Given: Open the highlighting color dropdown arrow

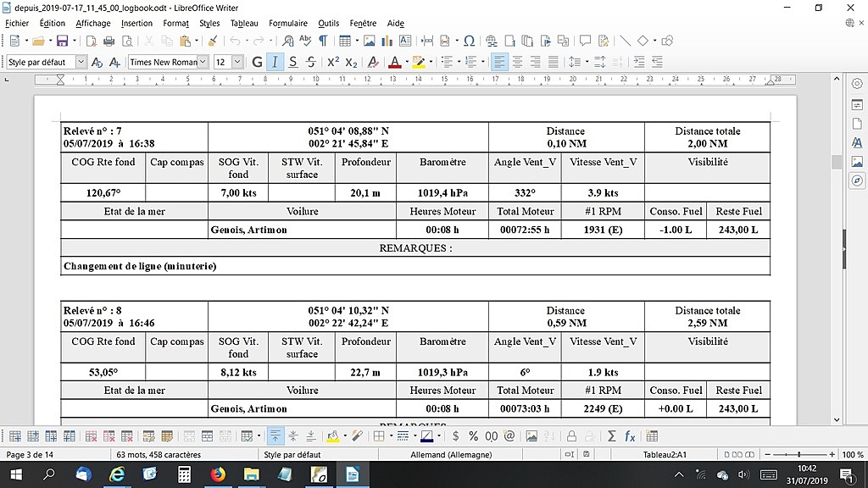Looking at the screenshot, I should (x=431, y=62).
